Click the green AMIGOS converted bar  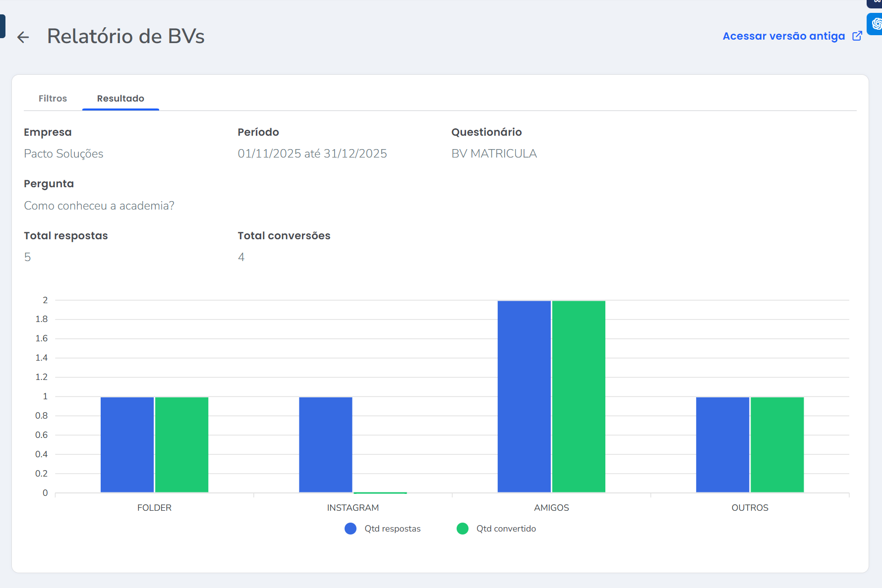(579, 396)
